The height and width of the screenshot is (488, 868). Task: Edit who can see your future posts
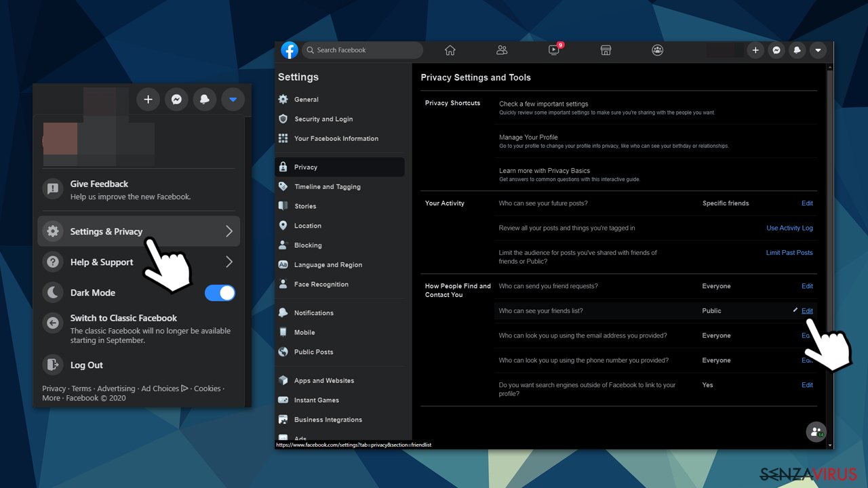pyautogui.click(x=807, y=203)
